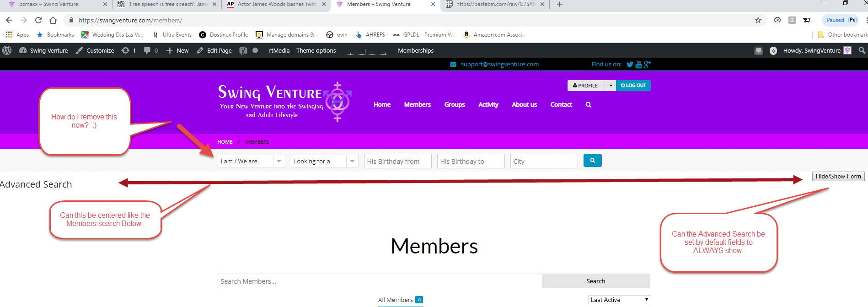Click the LOG OUT button

(633, 86)
